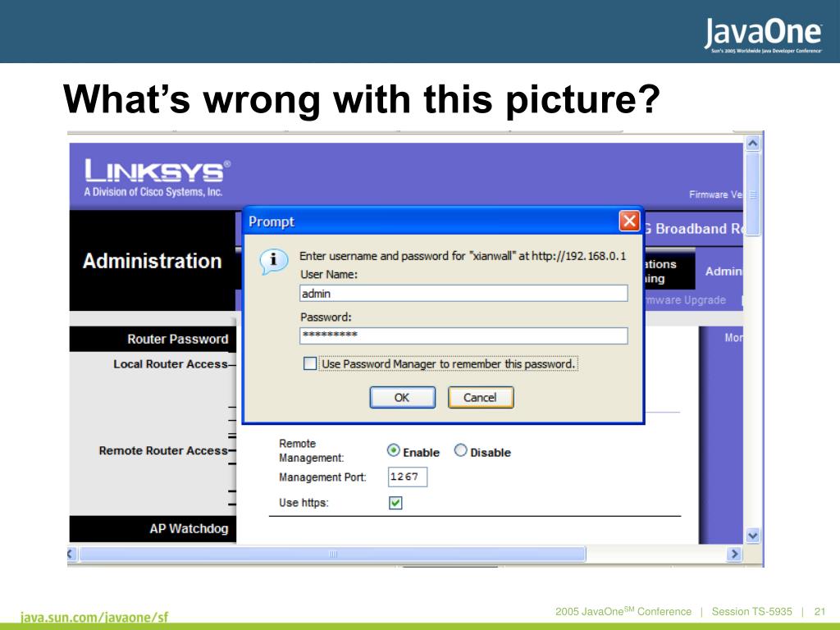Check Use Password Manager checkbox

coord(309,363)
